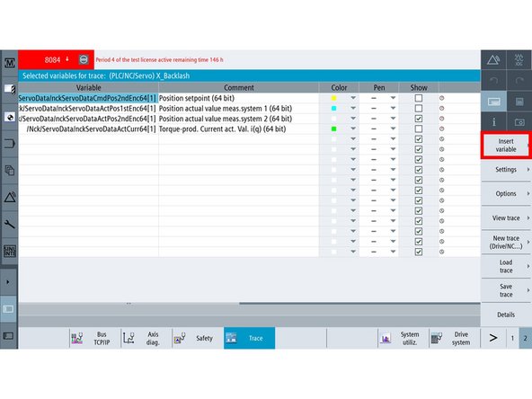
Task: Open Pen dropdown for Torque-prod. Current row
Action: coord(393,129)
